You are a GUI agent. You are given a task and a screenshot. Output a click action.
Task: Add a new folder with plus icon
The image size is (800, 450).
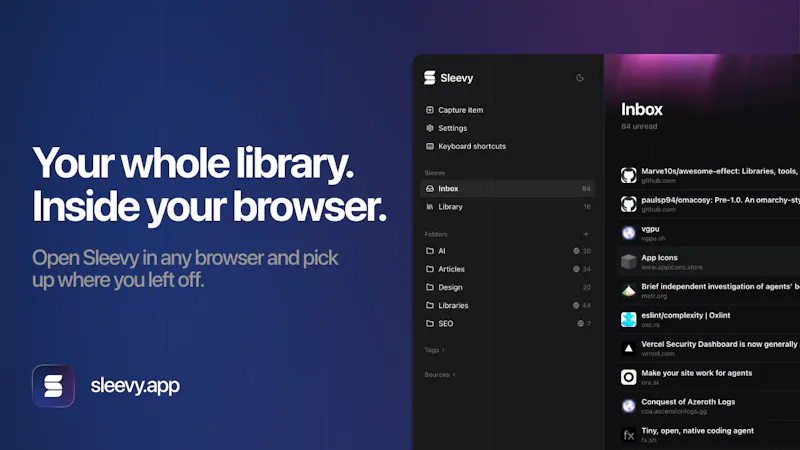point(586,234)
